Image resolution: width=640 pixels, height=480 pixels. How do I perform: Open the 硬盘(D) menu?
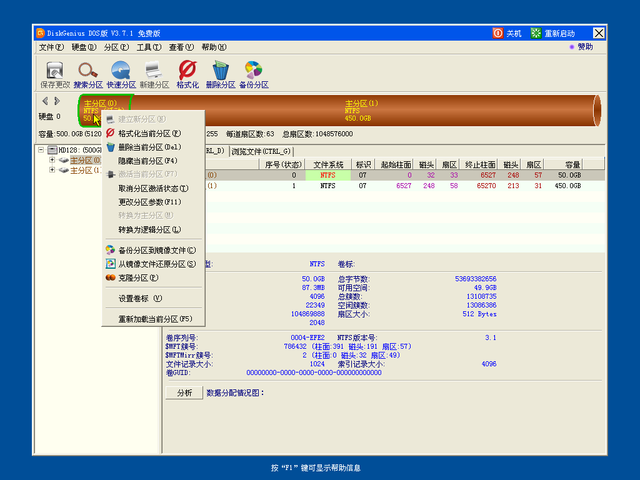pyautogui.click(x=84, y=47)
